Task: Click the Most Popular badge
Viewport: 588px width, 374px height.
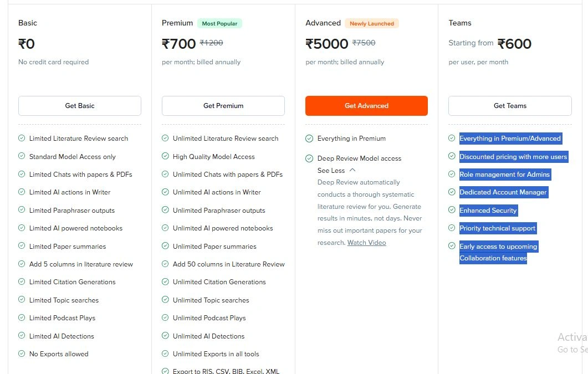Action: tap(219, 23)
